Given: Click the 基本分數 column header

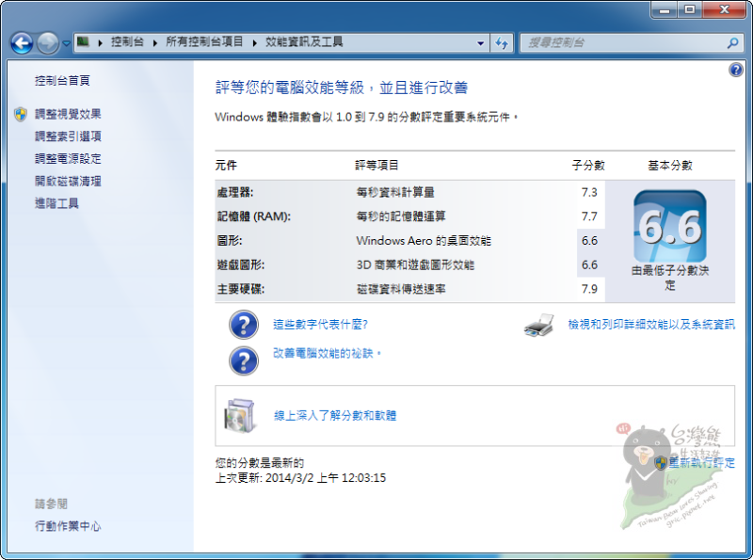Looking at the screenshot, I should pyautogui.click(x=670, y=166).
